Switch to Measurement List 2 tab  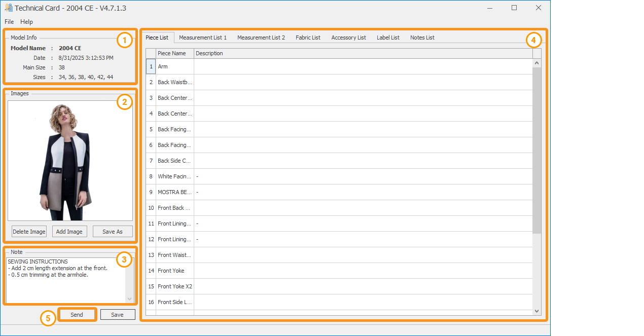[261, 38]
